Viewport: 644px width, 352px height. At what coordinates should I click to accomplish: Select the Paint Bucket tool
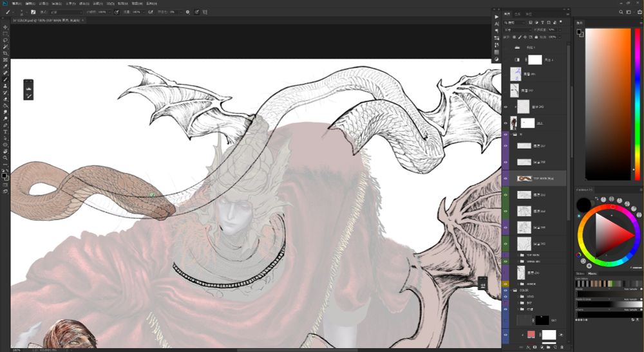click(x=5, y=106)
